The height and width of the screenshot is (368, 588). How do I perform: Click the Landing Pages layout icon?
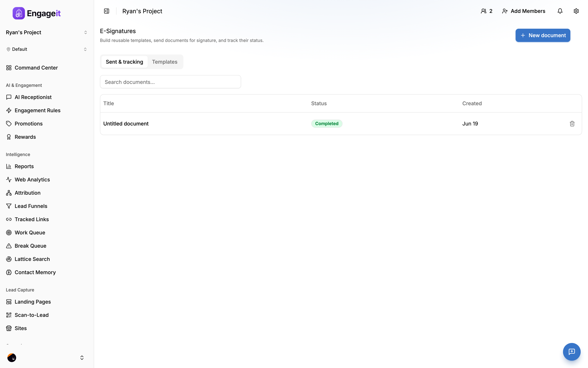click(x=9, y=302)
